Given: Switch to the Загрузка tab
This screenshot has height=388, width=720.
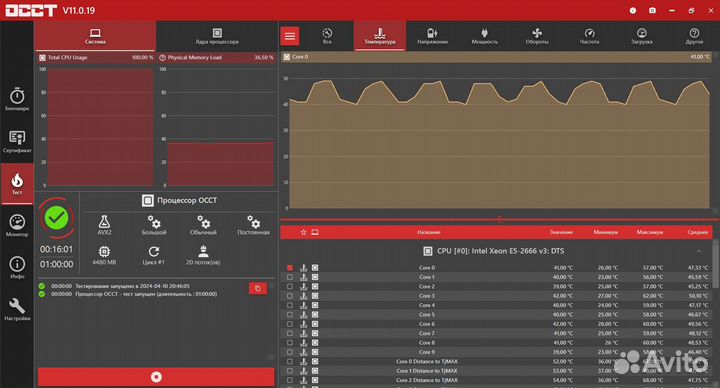Looking at the screenshot, I should coord(641,36).
